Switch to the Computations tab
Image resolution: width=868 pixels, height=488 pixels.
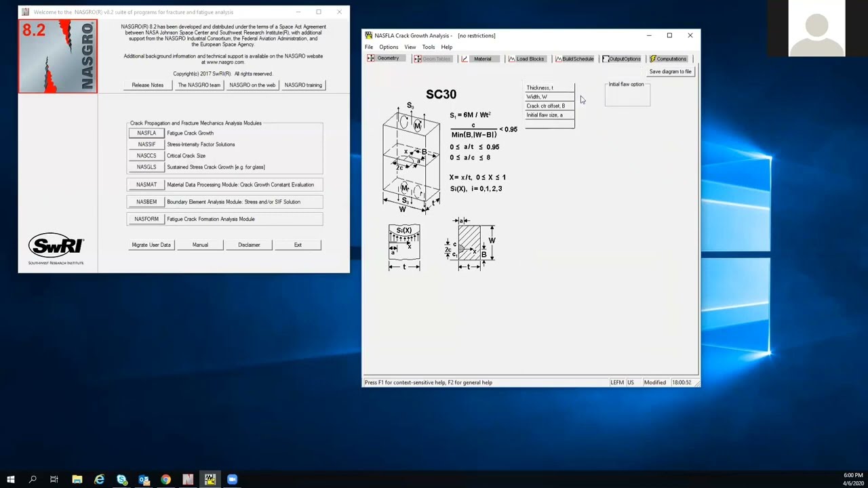coord(668,59)
